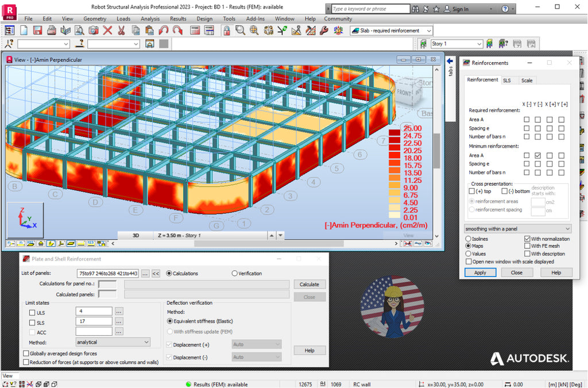This screenshot has height=388, width=588.
Task: Click the Calculate button
Action: click(310, 284)
